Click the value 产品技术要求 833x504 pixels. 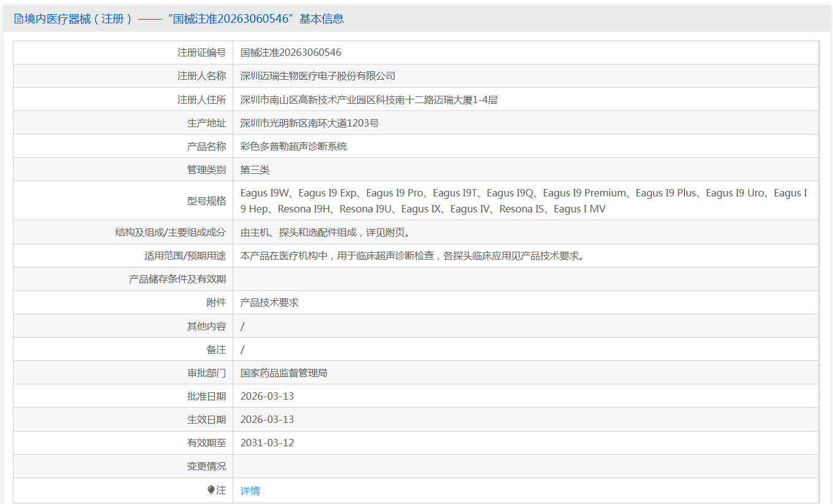point(269,303)
